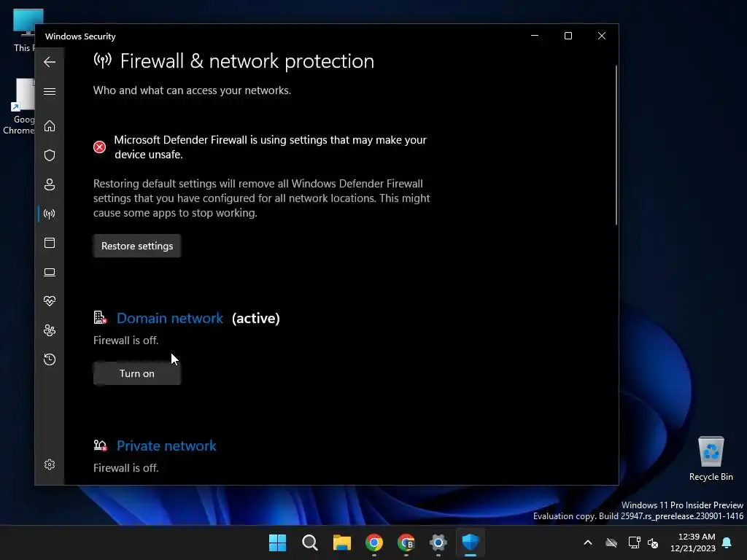Click the '(active)' label

coord(256,318)
